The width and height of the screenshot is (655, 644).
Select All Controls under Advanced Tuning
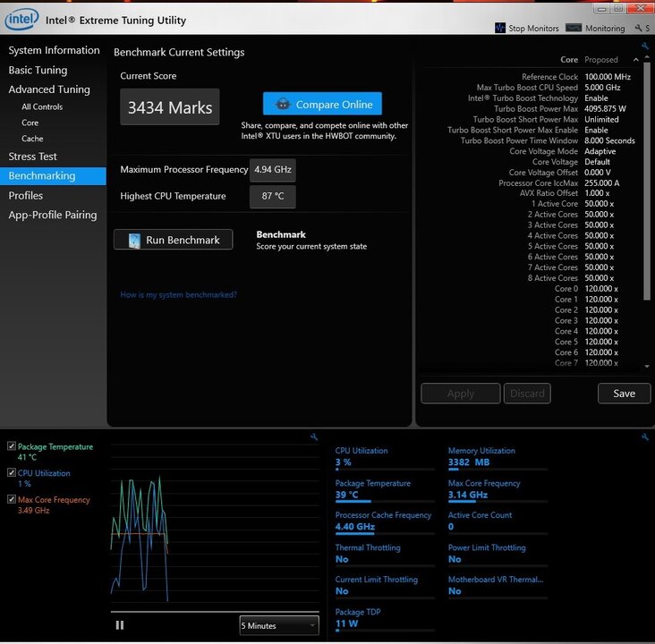coord(42,107)
